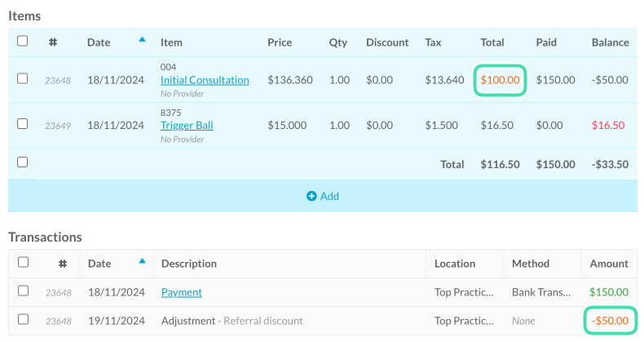Click the Price column header
644x342 pixels.
tap(280, 42)
